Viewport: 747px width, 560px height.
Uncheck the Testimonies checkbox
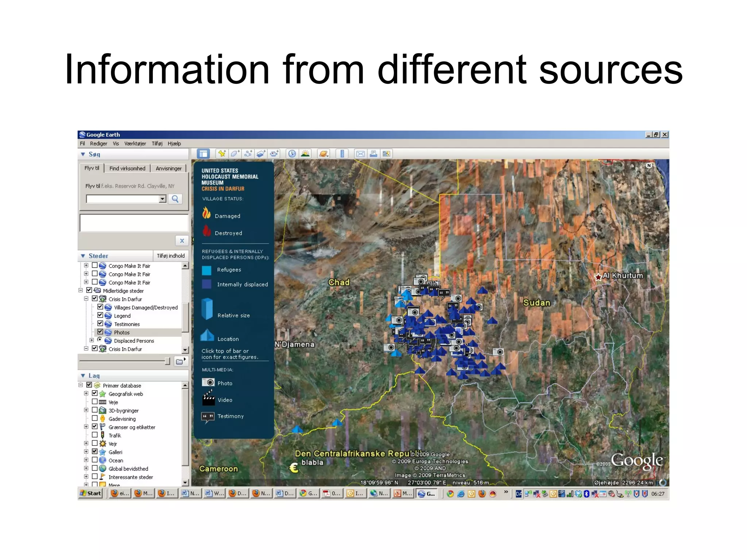tap(100, 324)
